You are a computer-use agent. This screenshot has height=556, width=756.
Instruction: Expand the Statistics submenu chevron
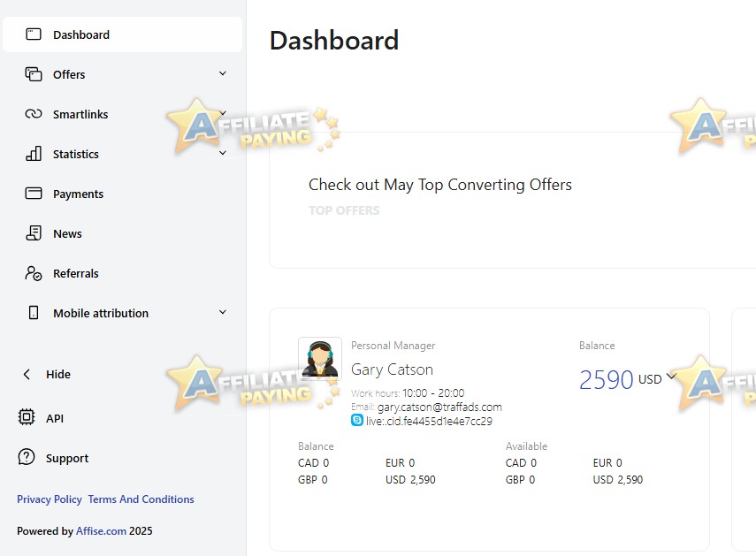pyautogui.click(x=223, y=153)
